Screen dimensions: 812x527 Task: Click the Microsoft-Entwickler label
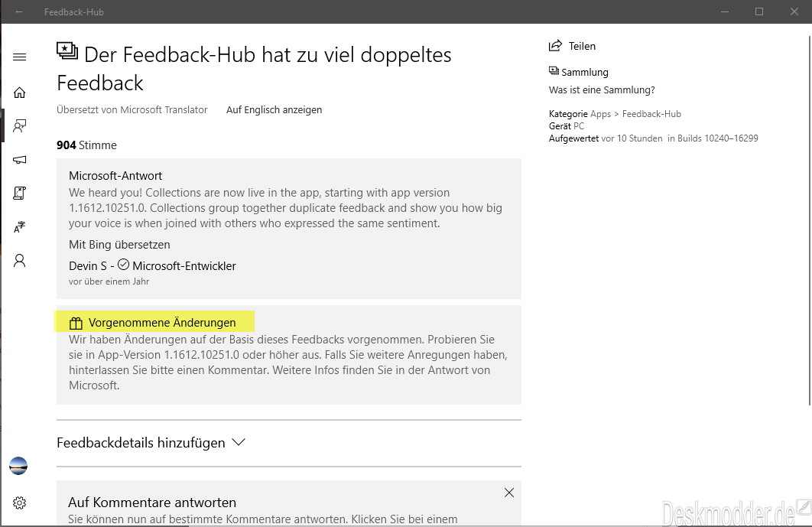(x=184, y=266)
